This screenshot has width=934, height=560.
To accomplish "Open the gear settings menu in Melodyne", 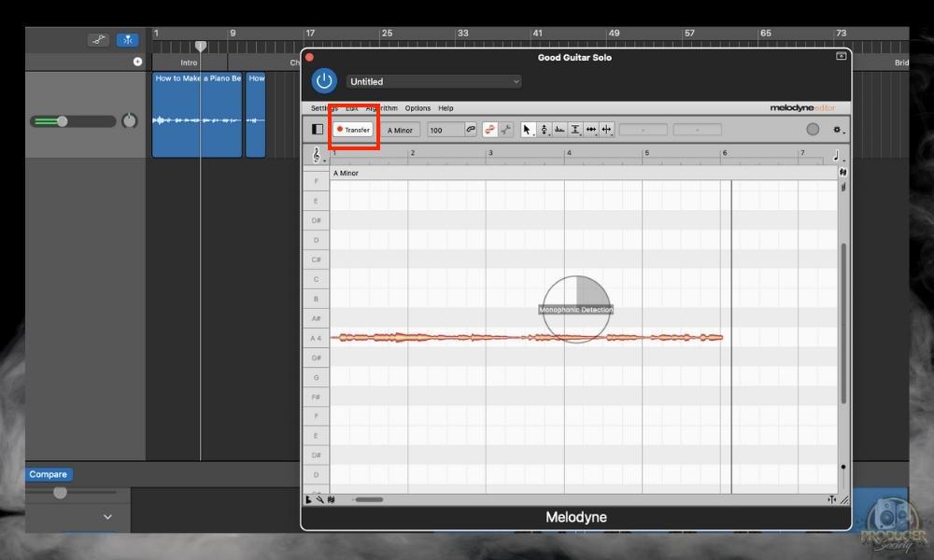I will (838, 129).
